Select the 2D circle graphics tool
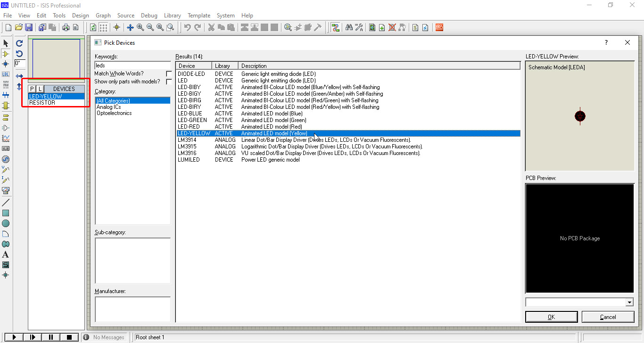This screenshot has height=343, width=644. pos(6,223)
